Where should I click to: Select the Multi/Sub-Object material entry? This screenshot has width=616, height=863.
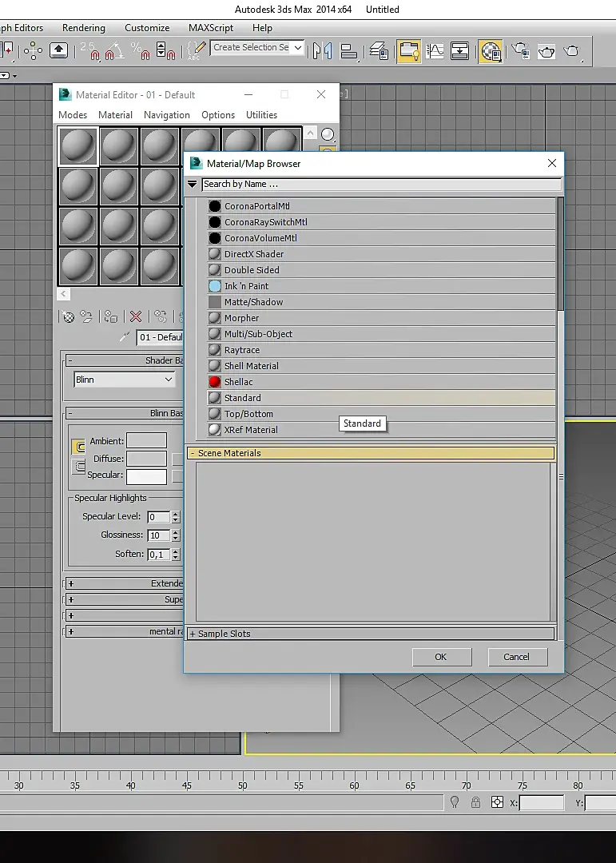click(381, 333)
